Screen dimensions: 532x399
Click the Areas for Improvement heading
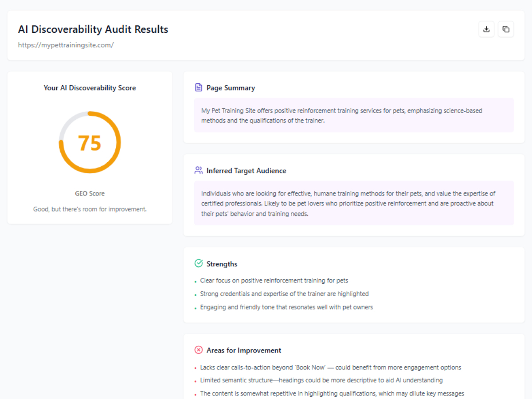(244, 350)
